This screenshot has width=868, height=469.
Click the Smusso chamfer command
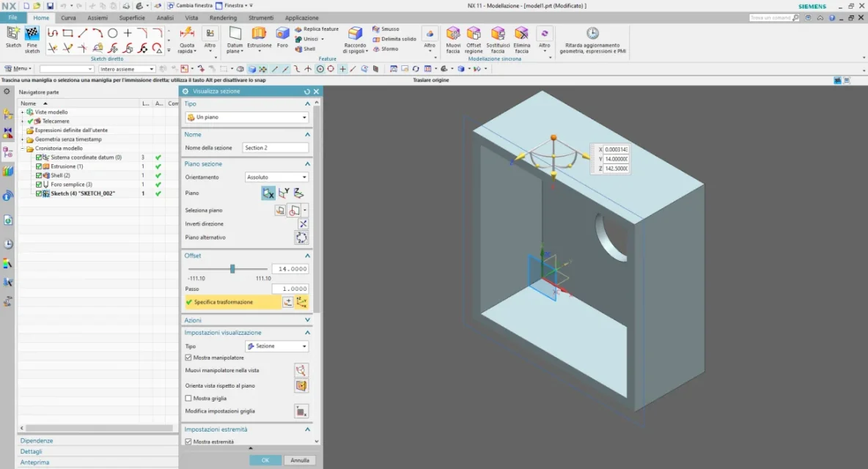(386, 29)
